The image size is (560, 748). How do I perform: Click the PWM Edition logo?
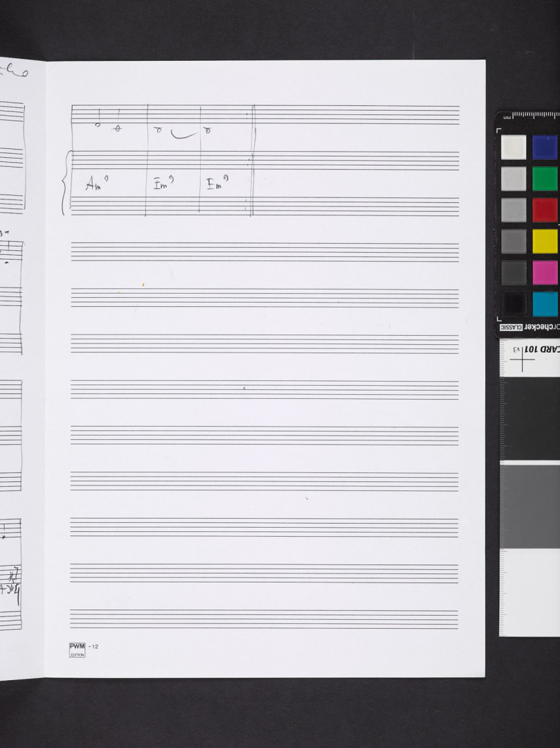point(78,650)
